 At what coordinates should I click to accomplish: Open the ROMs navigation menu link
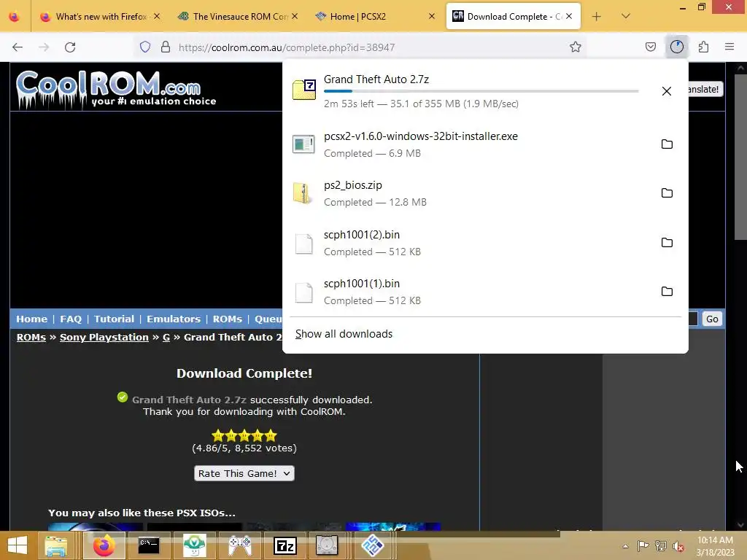228,319
